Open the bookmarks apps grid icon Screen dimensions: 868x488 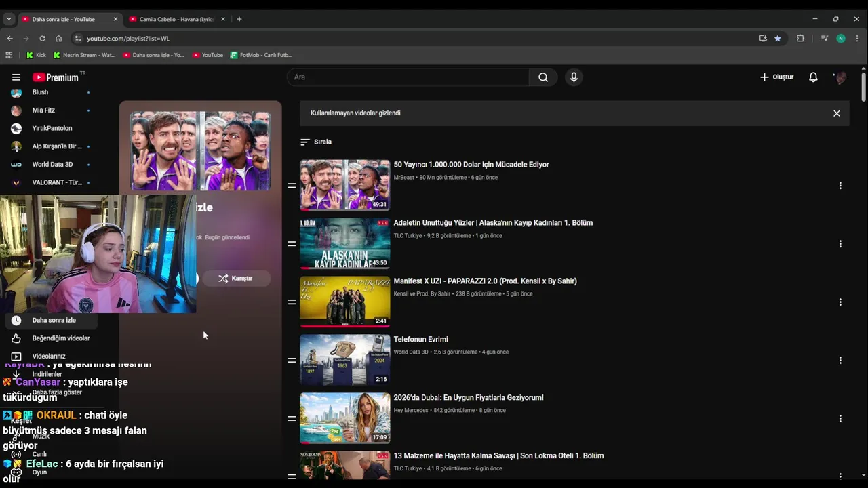[9, 55]
